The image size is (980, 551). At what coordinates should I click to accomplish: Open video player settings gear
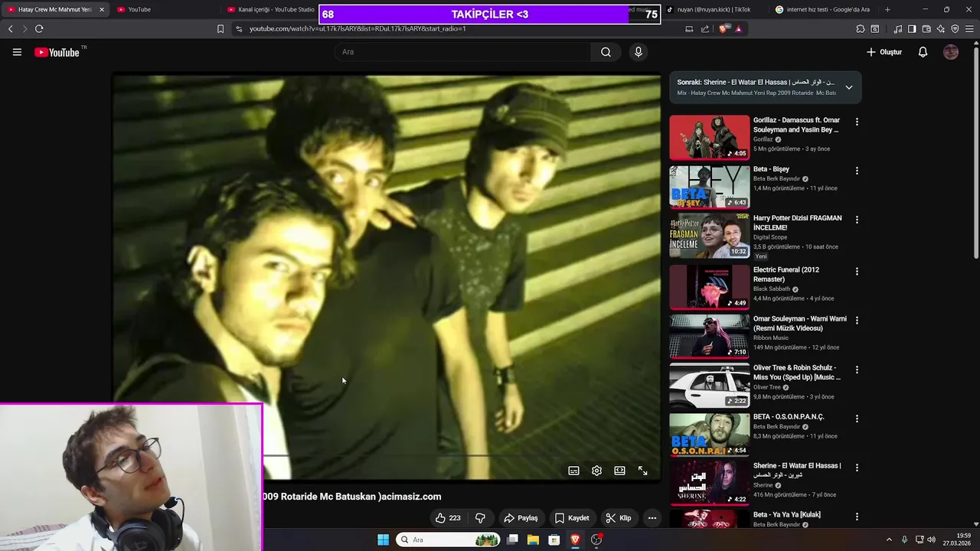click(596, 471)
